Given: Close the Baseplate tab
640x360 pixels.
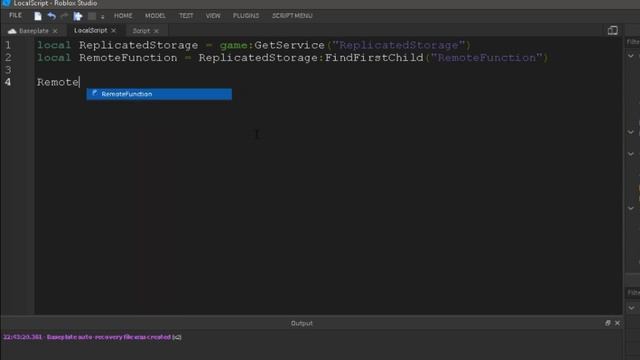Looking at the screenshot, I should click(55, 31).
